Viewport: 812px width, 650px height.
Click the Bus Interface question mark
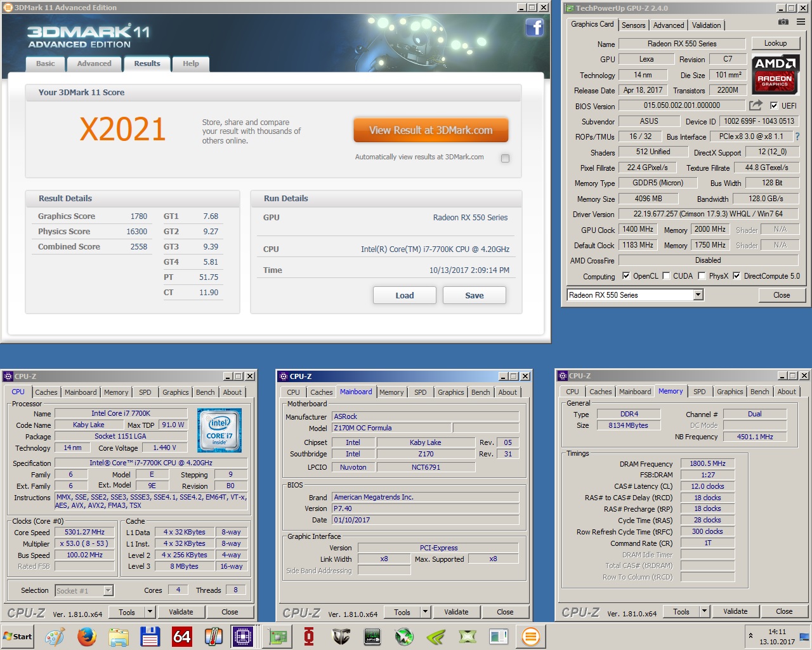pyautogui.click(x=797, y=136)
